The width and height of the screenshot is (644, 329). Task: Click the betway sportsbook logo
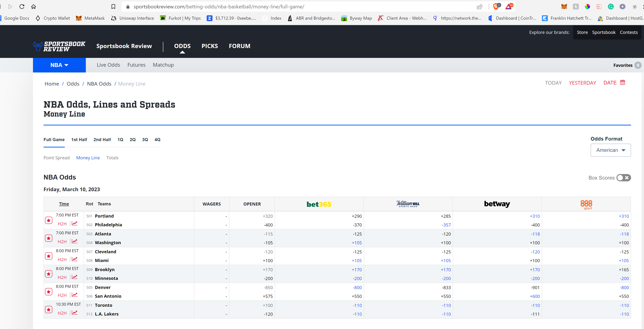[497, 204]
